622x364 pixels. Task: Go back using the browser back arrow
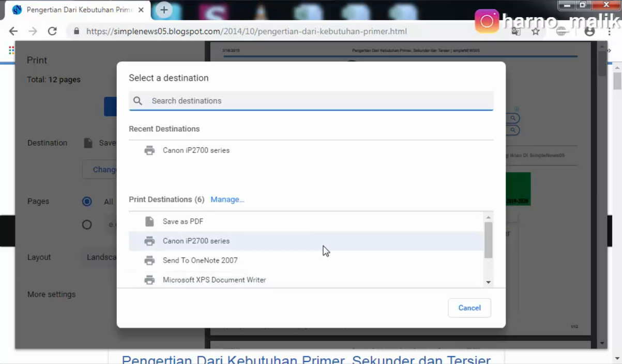(x=13, y=31)
